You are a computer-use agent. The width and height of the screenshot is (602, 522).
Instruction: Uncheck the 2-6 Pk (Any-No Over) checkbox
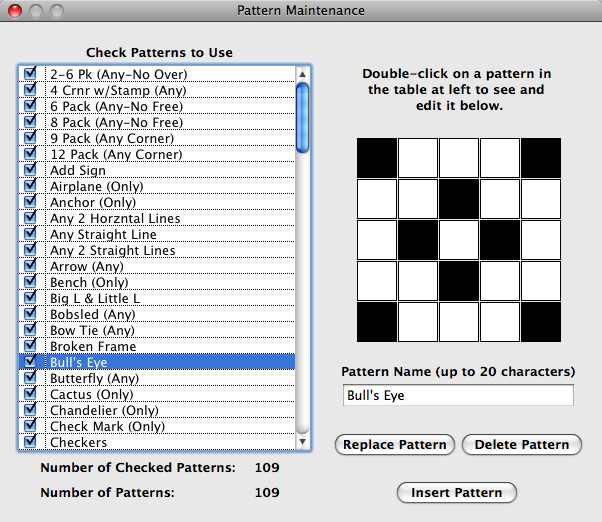coord(30,74)
